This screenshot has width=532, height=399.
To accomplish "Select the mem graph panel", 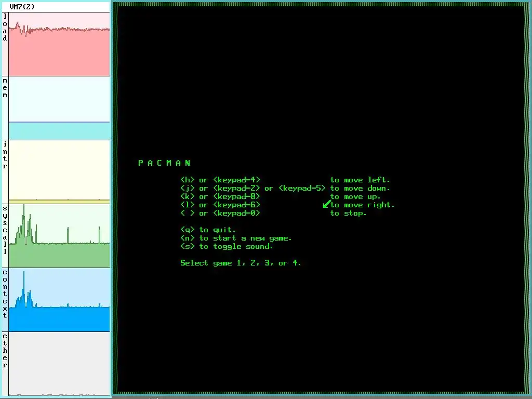I will coord(59,108).
